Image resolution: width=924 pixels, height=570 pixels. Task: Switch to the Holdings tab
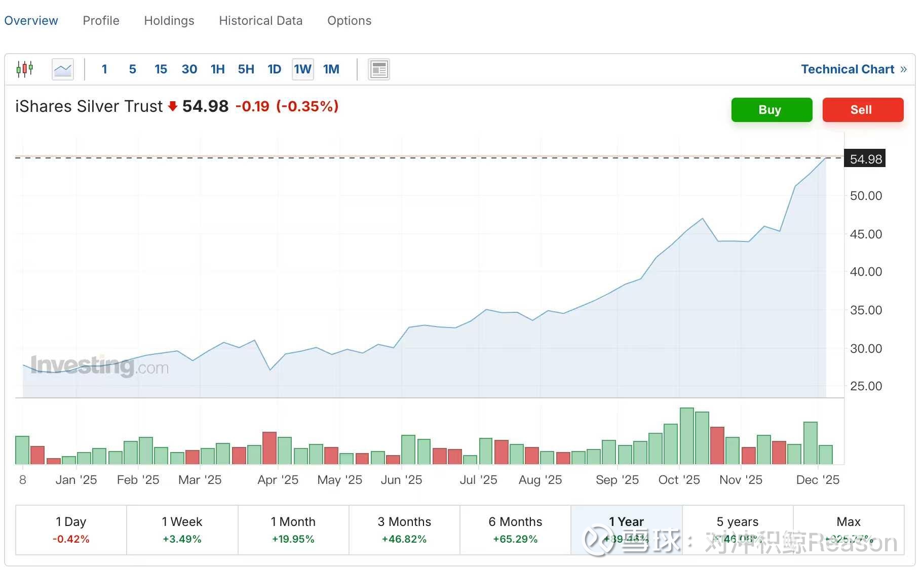pos(169,21)
